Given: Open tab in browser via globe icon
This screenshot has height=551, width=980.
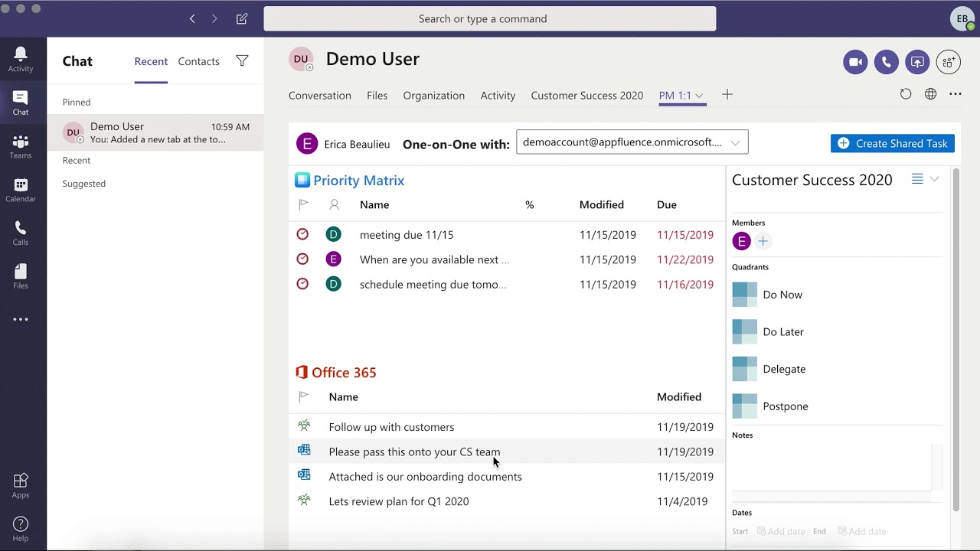Looking at the screenshot, I should click(x=930, y=94).
